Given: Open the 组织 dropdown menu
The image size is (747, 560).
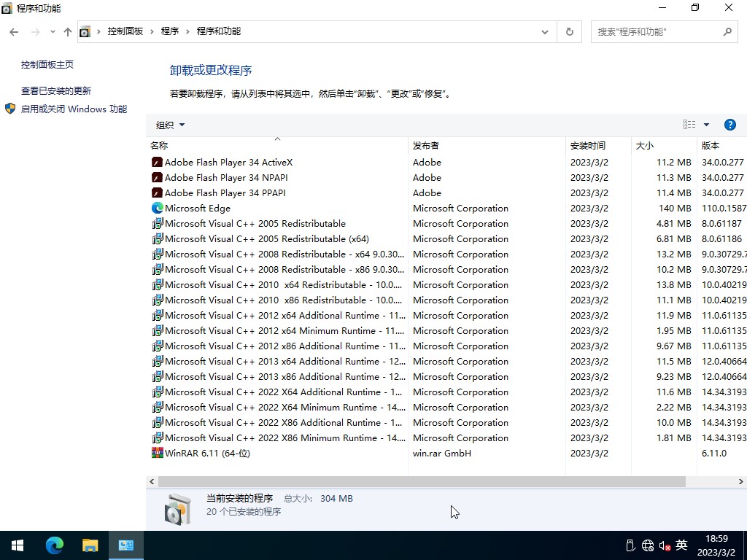Looking at the screenshot, I should pos(170,125).
